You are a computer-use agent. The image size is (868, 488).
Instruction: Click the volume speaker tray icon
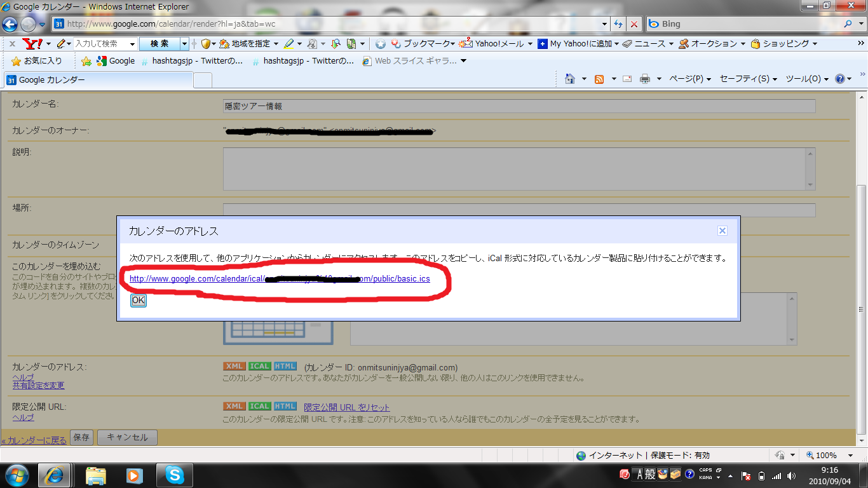pos(792,475)
